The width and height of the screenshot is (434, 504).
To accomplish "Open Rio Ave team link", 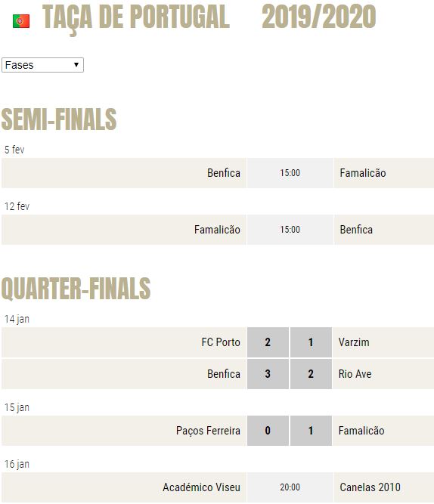I will 355,374.
